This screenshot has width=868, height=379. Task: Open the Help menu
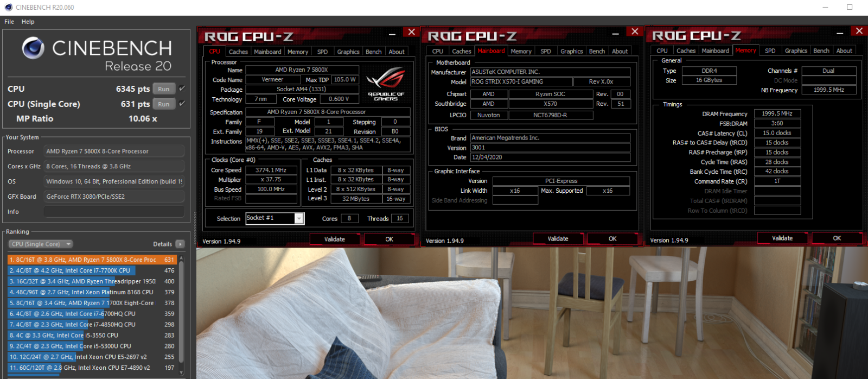28,22
